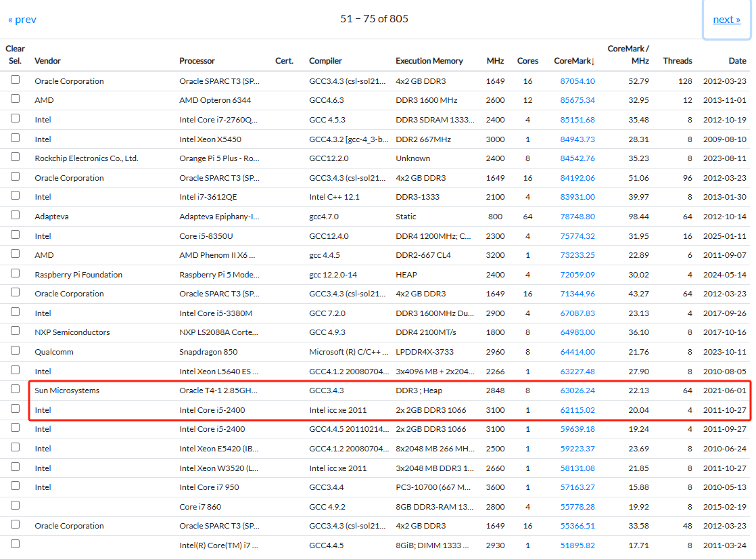Click the 2025-01-11 date cell
This screenshot has height=559, width=756.
[725, 236]
